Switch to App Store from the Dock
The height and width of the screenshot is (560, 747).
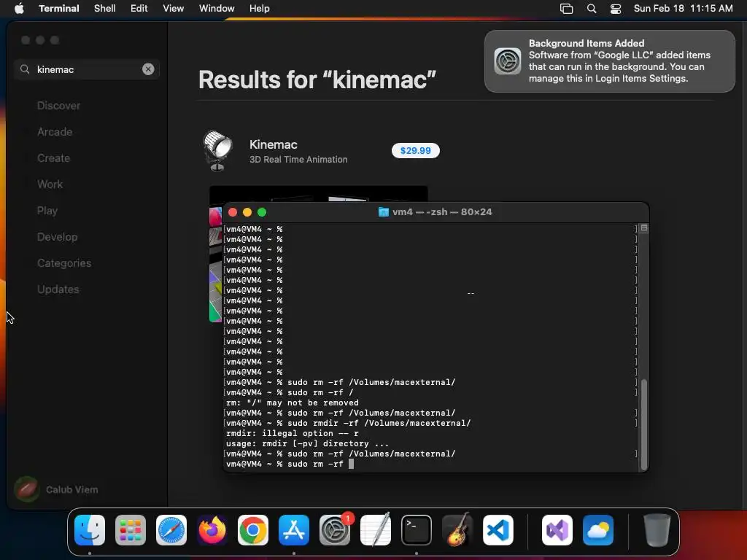294,530
